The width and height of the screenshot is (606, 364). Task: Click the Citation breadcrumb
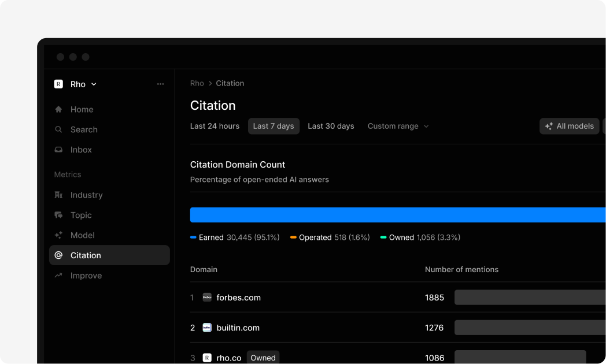point(230,83)
